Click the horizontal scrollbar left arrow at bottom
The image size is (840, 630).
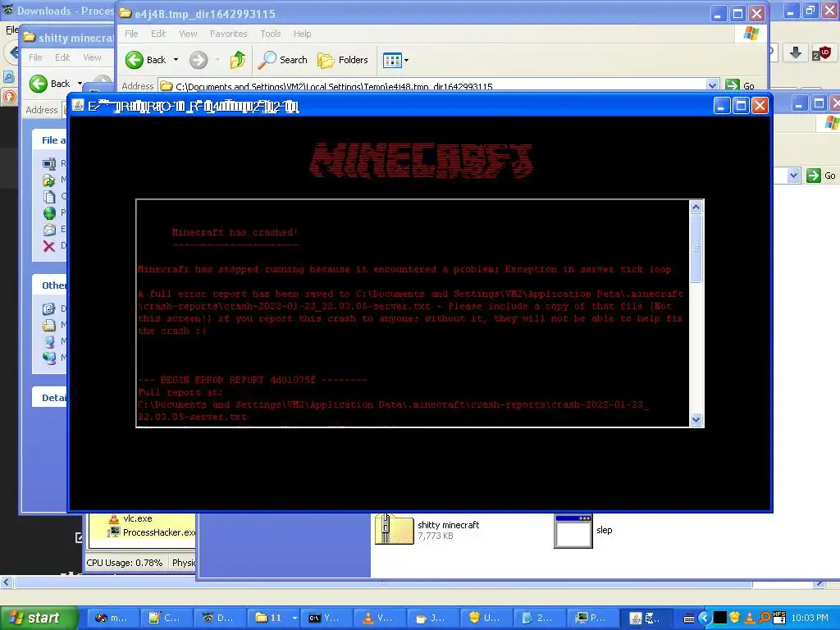tap(6, 582)
